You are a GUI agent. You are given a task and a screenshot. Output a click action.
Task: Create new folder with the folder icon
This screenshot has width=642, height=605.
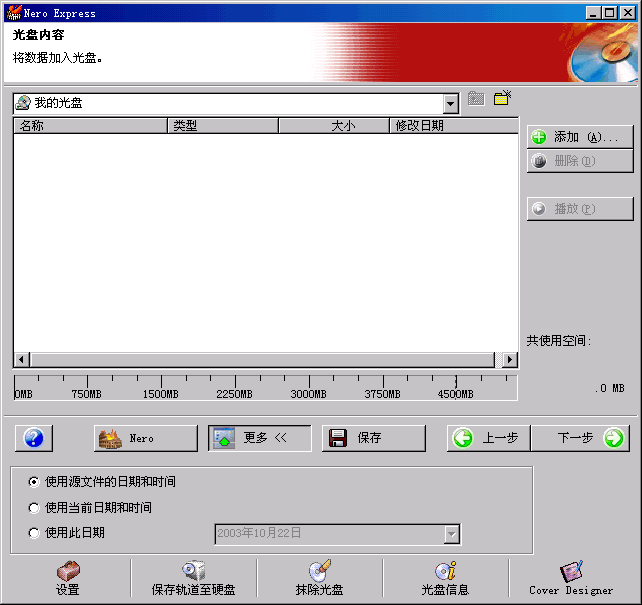click(x=502, y=99)
